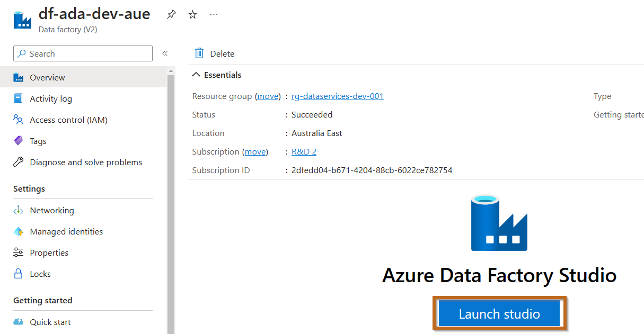Open the more options ellipsis menu

tap(214, 15)
